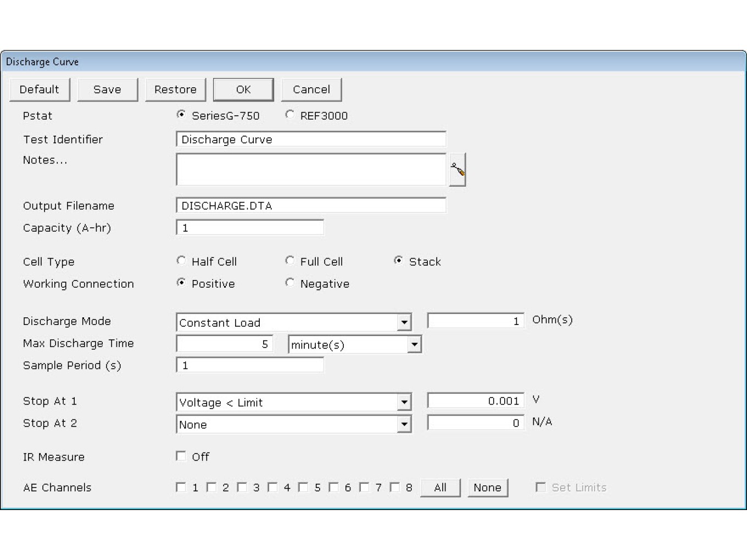This screenshot has height=560, width=747.
Task: Click the Test Identifier text field
Action: (x=311, y=139)
